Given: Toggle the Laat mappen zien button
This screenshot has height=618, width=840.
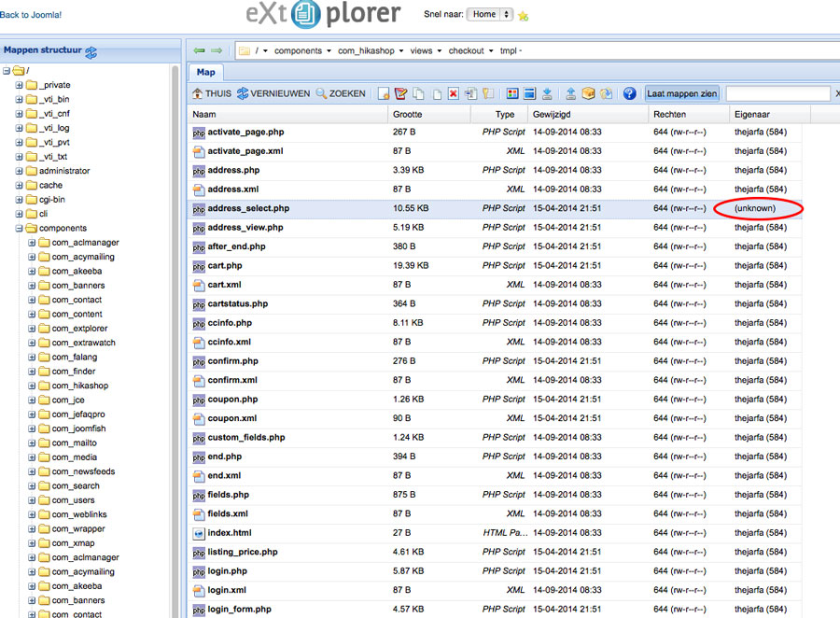Looking at the screenshot, I should click(x=682, y=93).
